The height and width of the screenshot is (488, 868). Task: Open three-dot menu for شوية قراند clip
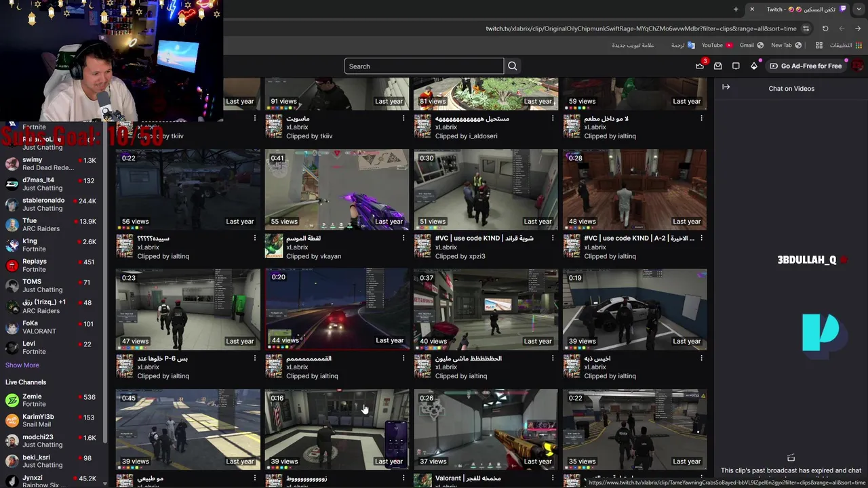(x=553, y=238)
